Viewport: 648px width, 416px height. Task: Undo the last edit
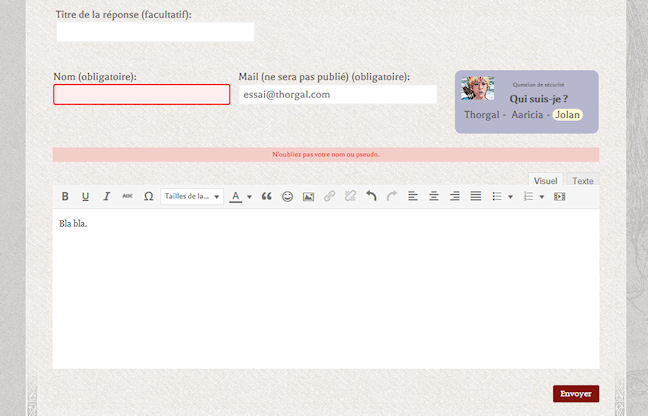pos(371,197)
